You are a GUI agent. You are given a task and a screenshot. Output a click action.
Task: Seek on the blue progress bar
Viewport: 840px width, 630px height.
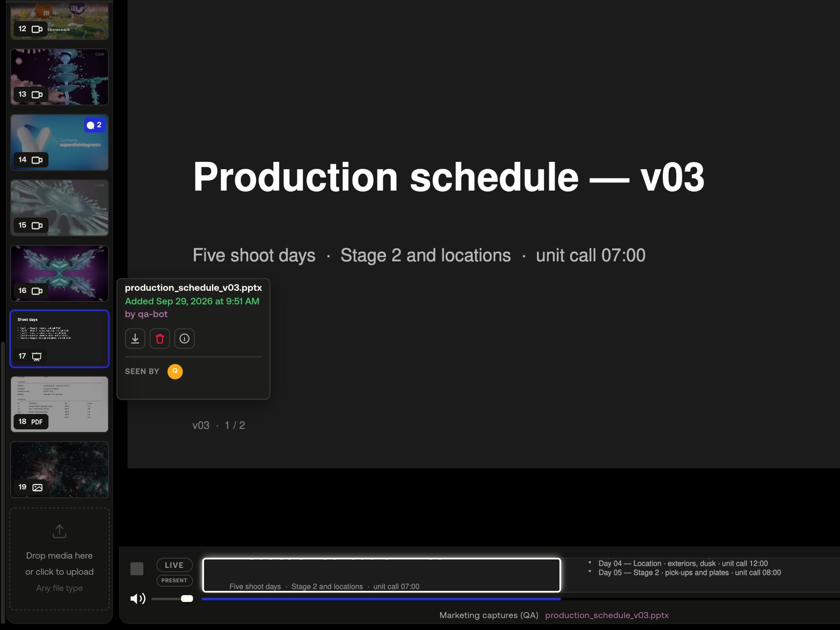[x=381, y=599]
